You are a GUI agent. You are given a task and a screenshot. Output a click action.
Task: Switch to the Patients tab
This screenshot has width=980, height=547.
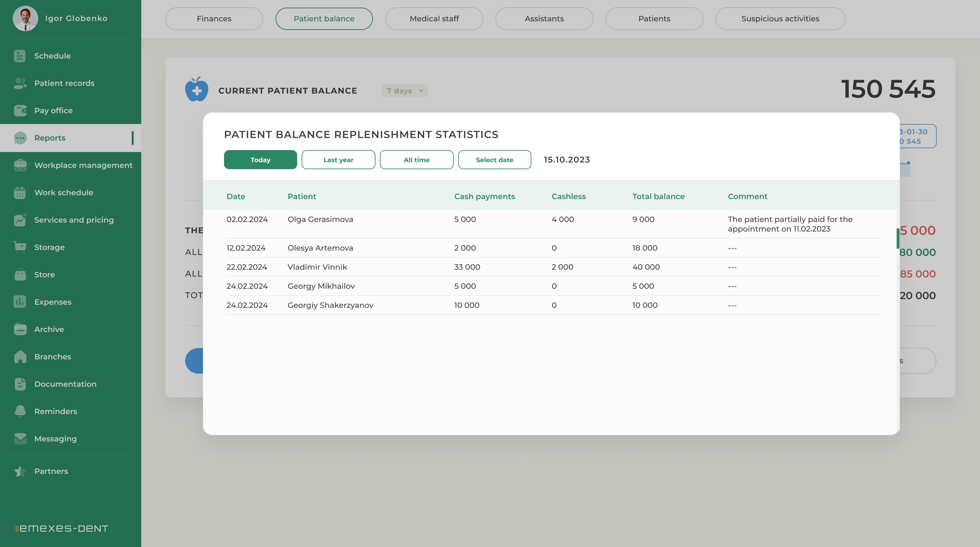654,19
